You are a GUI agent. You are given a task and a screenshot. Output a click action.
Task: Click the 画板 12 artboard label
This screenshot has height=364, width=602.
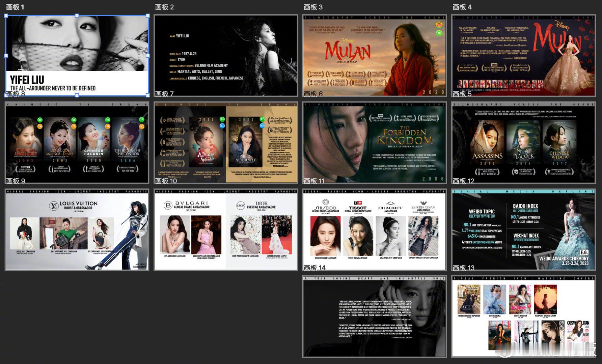click(464, 181)
